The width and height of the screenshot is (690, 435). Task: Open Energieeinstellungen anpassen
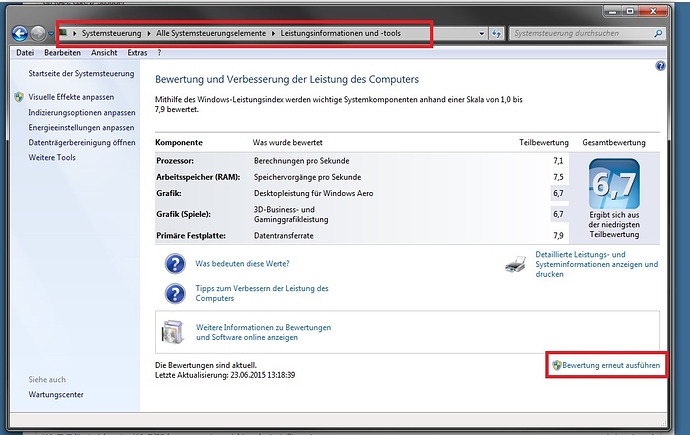pyautogui.click(x=81, y=128)
